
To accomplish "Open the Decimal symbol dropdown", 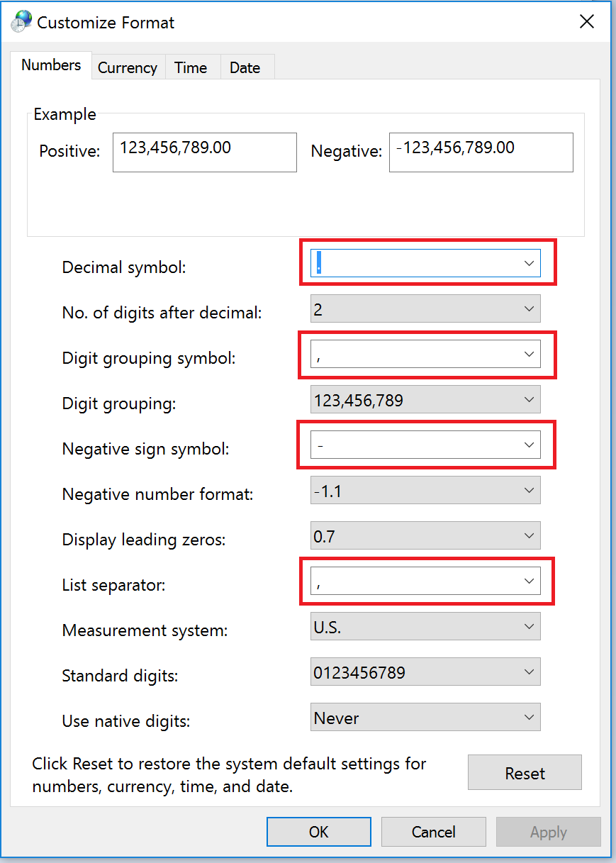I will [425, 263].
